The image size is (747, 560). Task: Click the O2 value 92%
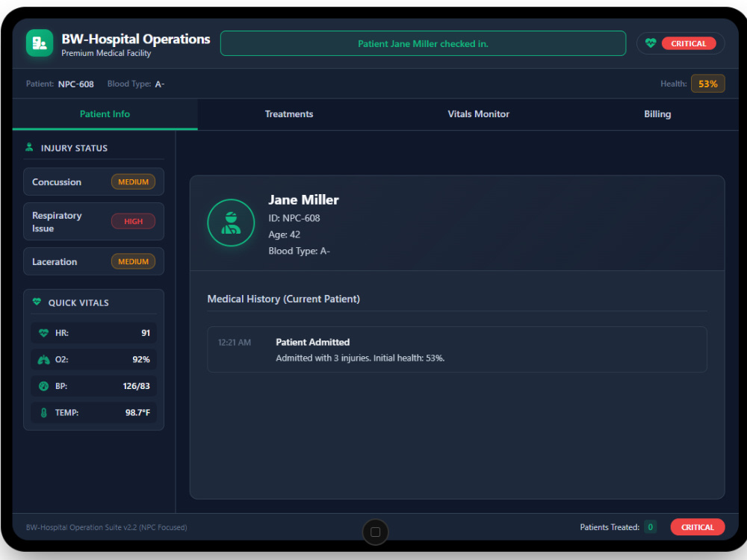click(141, 360)
